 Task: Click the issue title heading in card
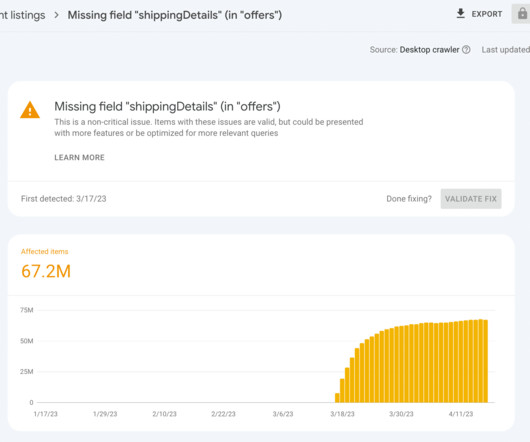point(167,106)
